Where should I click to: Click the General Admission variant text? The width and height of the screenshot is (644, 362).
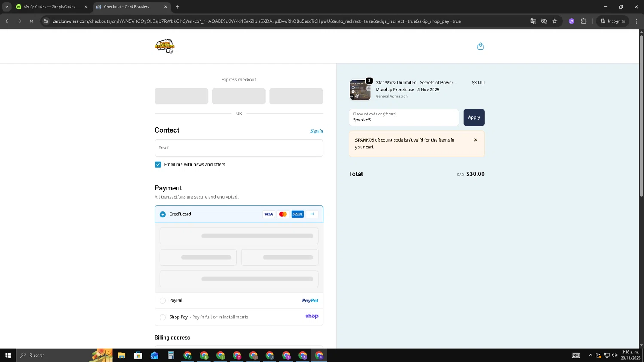[392, 97]
